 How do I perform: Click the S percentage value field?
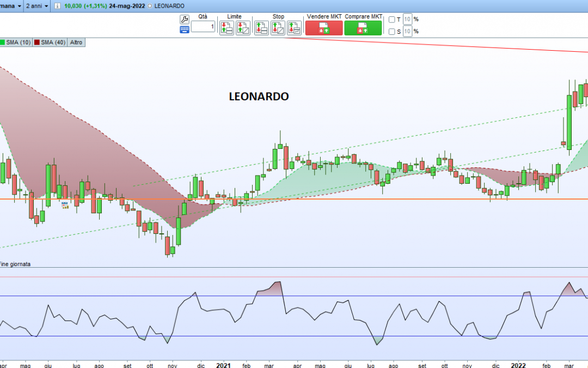(408, 31)
